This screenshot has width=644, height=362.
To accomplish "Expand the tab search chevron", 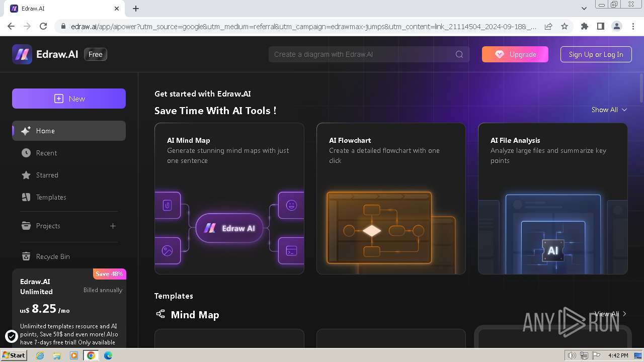I will click(584, 9).
